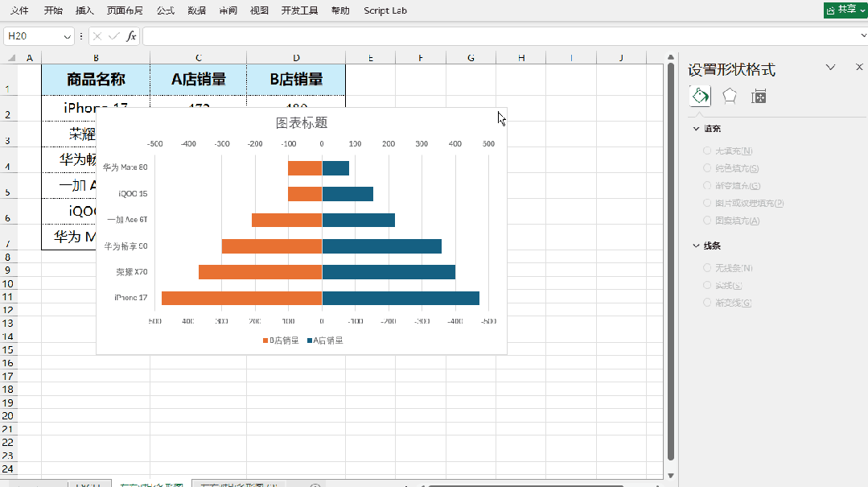This screenshot has width=868, height=487.
Task: Select the orange bar for 荣耀 X70
Action: pos(260,272)
